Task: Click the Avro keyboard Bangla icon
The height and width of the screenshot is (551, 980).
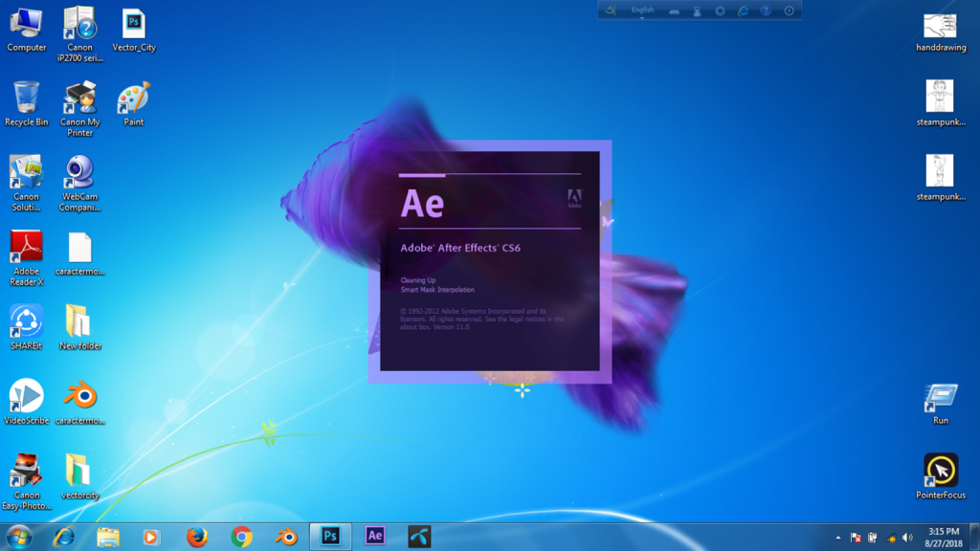Action: 611,11
